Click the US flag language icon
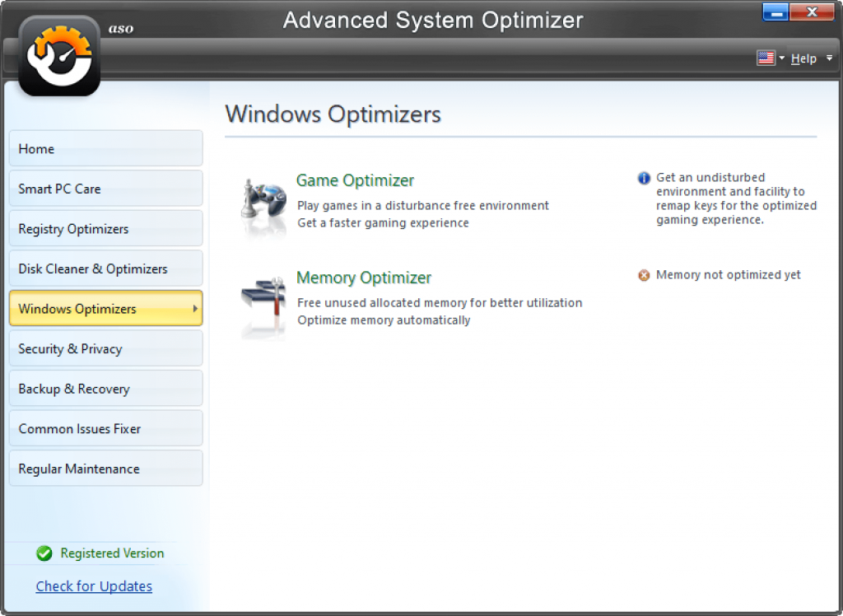This screenshot has height=616, width=843. pyautogui.click(x=766, y=58)
